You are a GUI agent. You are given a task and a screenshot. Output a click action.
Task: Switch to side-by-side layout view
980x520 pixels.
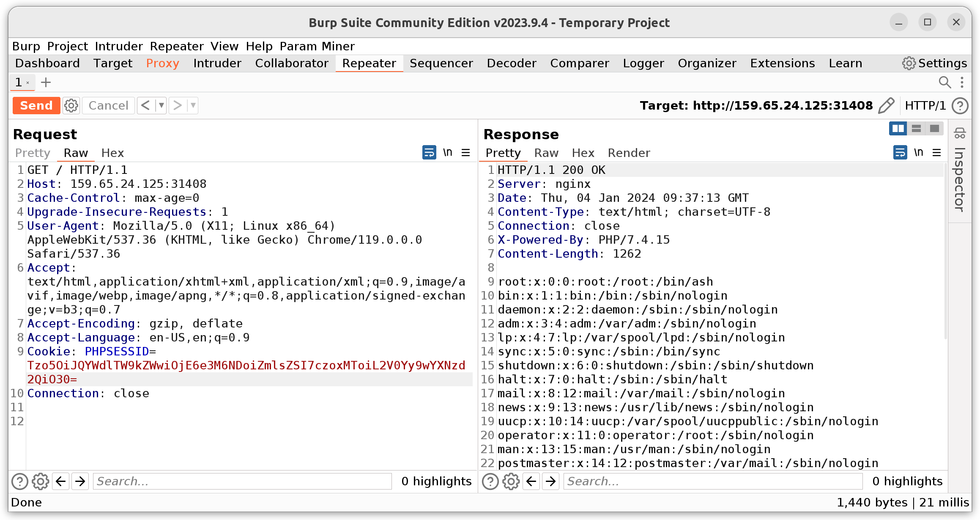click(898, 128)
